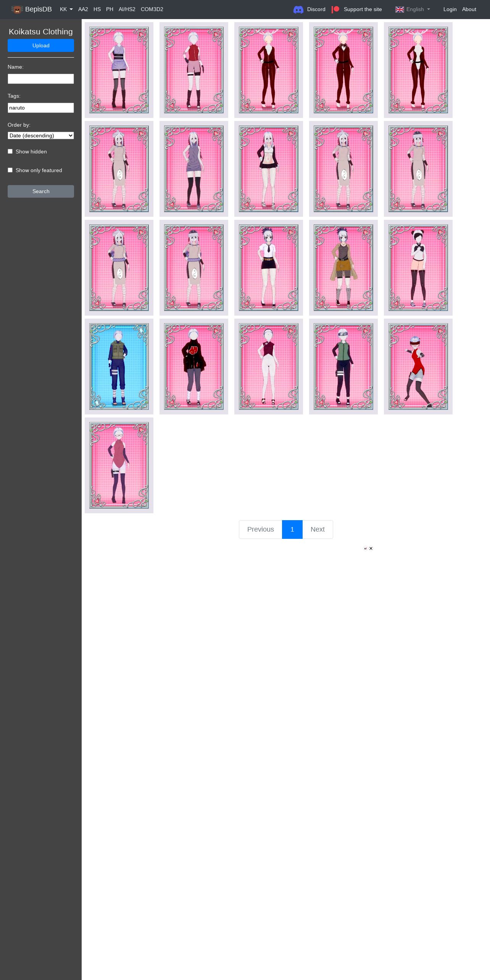Open the white shirt black tie card

click(269, 268)
